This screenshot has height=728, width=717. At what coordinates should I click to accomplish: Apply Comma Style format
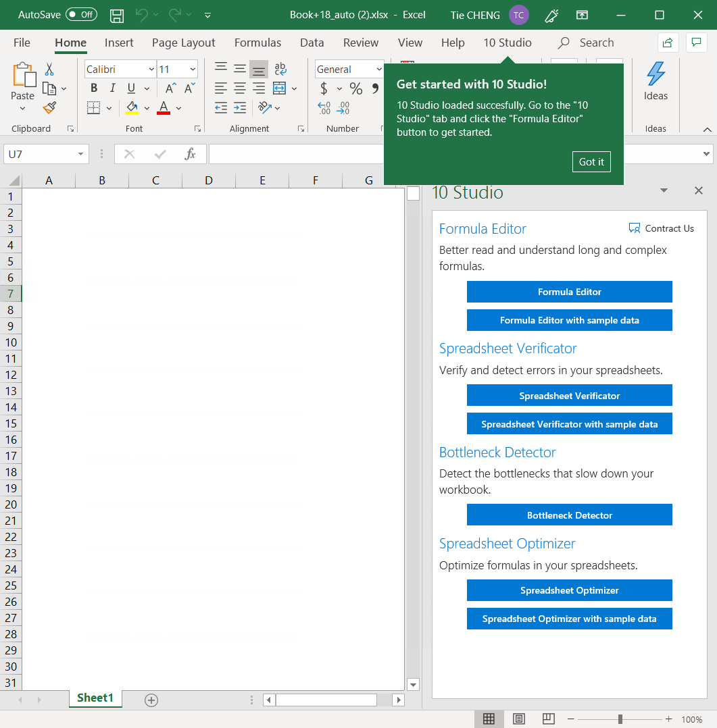(x=375, y=88)
